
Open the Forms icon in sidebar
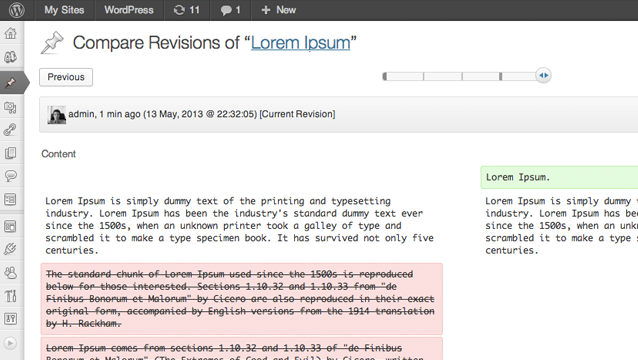[x=11, y=199]
